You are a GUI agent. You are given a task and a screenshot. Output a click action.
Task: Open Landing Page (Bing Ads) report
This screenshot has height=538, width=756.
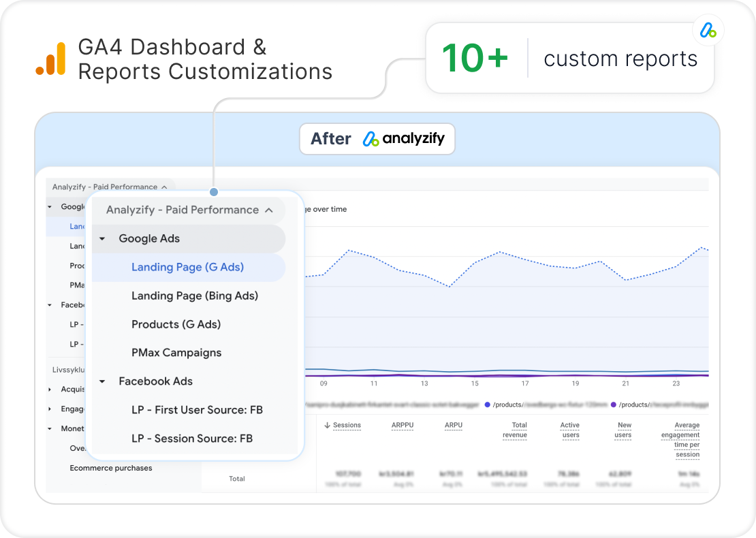(195, 296)
